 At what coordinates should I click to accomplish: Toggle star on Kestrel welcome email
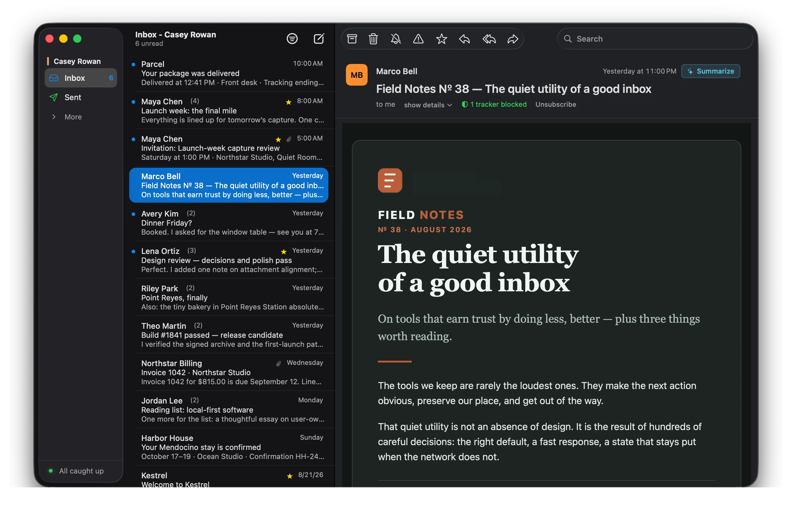289,476
